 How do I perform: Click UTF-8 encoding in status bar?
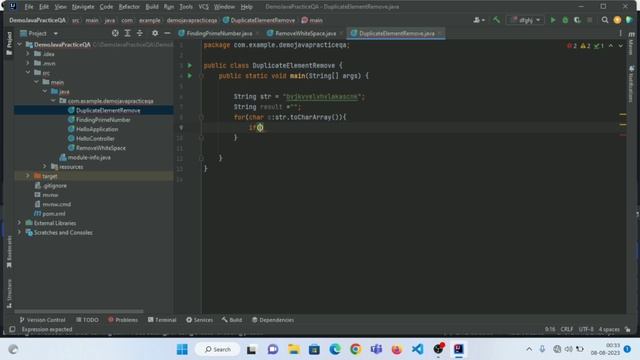[586, 329]
